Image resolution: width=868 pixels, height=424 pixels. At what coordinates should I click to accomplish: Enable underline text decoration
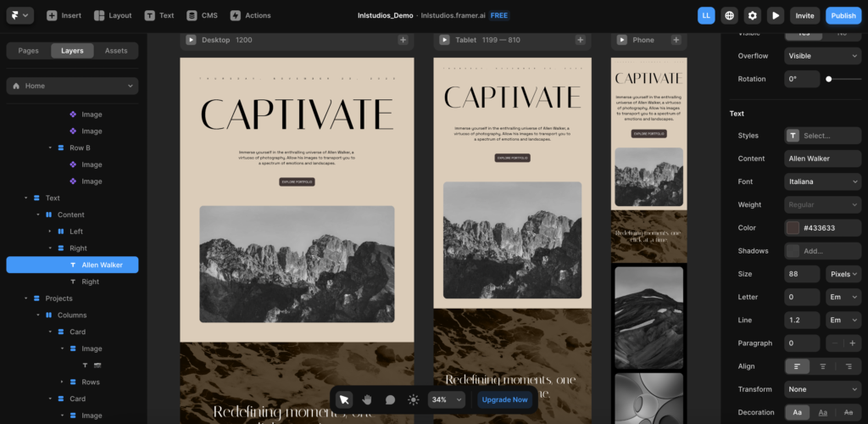(x=823, y=412)
